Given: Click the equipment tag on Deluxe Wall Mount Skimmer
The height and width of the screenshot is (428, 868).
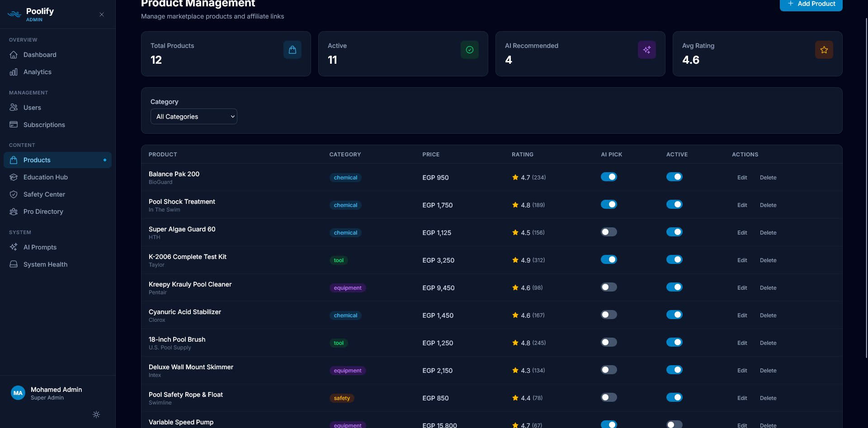Looking at the screenshot, I should click(348, 371).
